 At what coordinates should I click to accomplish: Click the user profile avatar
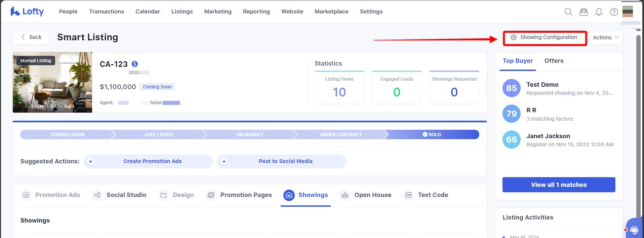click(628, 11)
